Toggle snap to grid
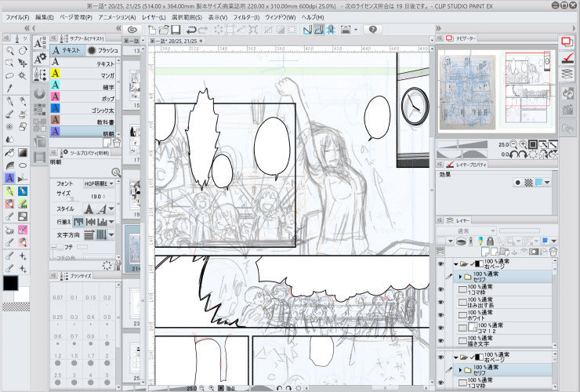The width and height of the screenshot is (580, 392). 331,30
